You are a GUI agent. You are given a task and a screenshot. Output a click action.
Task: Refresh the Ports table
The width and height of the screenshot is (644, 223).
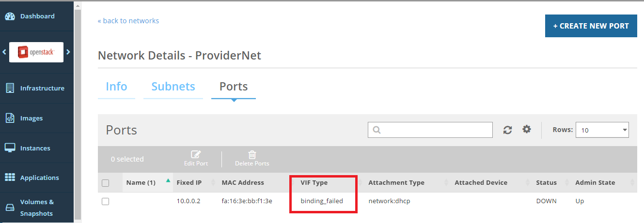[x=507, y=130]
